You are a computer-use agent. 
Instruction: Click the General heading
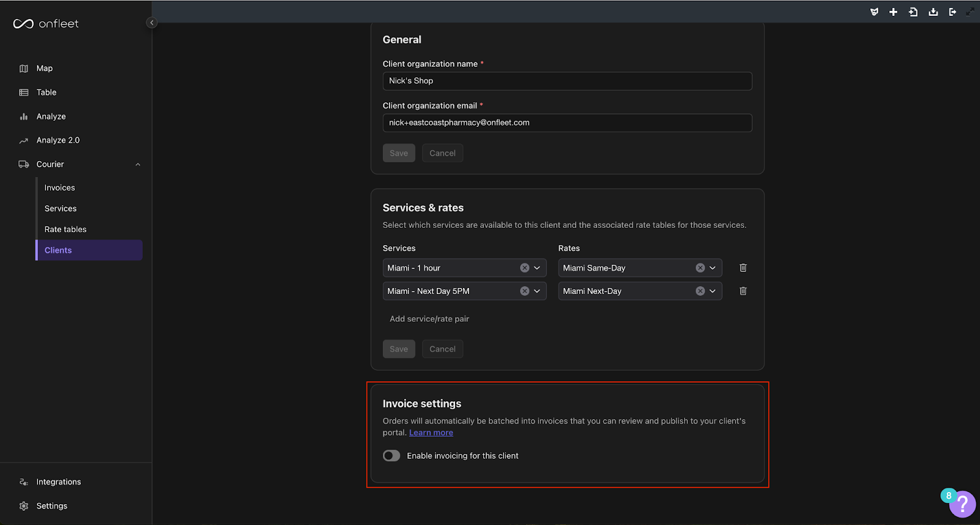tap(402, 40)
